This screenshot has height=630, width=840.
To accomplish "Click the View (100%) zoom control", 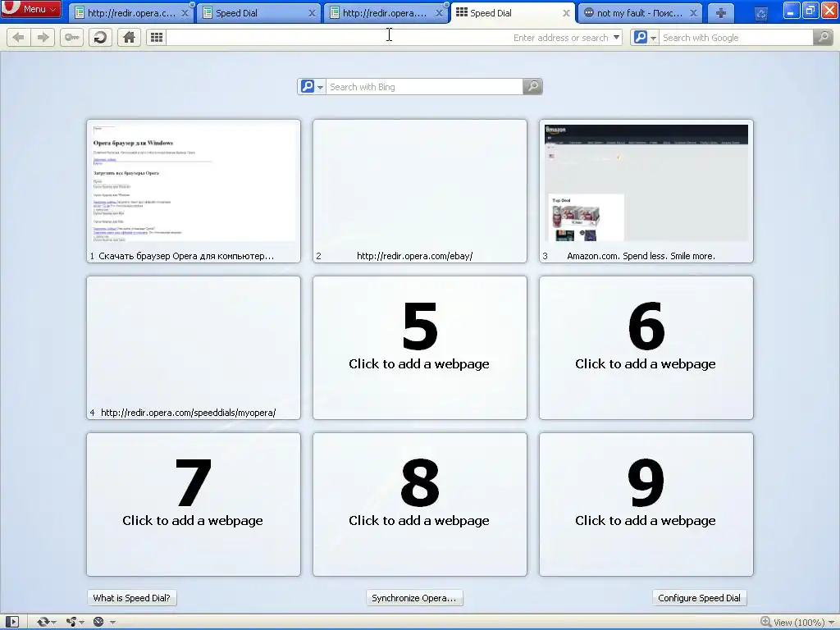I will tap(793, 622).
